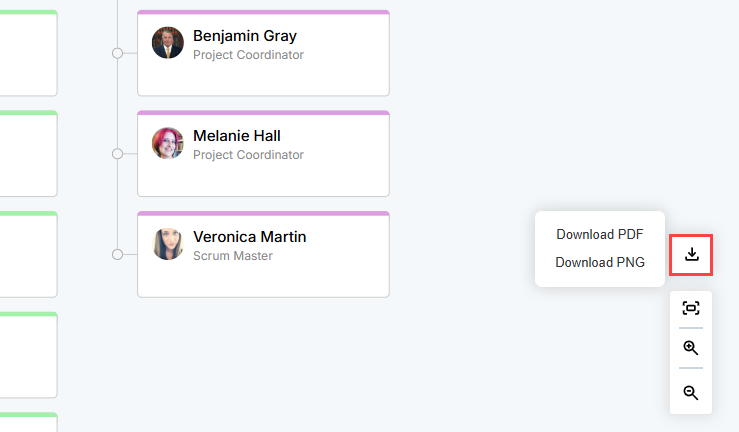Image resolution: width=739 pixels, height=432 pixels.
Task: Click Benjamin Gray's profile photo
Action: (x=168, y=43)
